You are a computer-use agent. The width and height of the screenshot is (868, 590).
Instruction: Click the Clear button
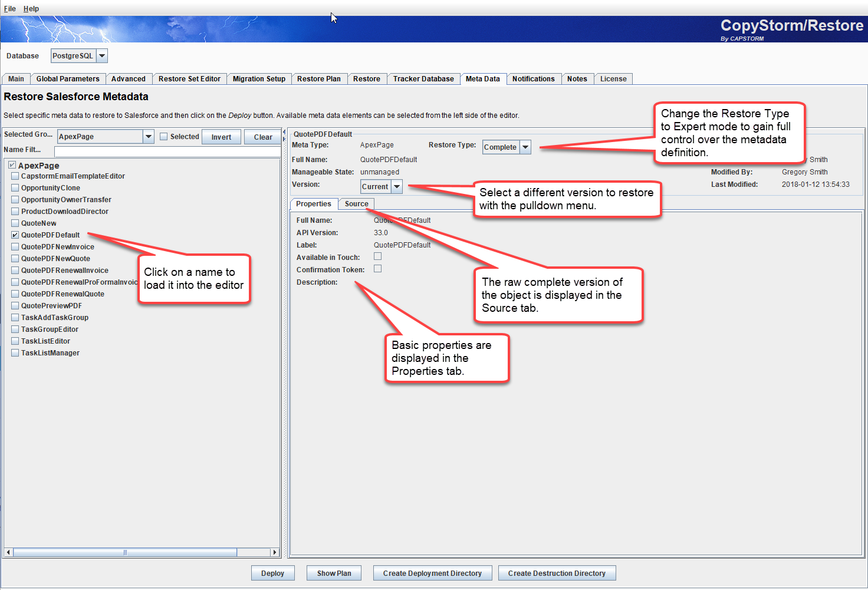point(263,137)
